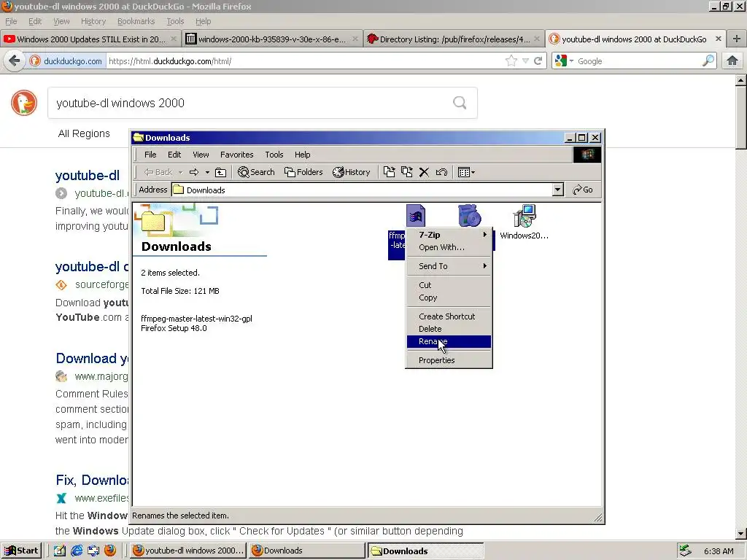
Task: Click the Up one level folder icon
Action: coord(220,172)
